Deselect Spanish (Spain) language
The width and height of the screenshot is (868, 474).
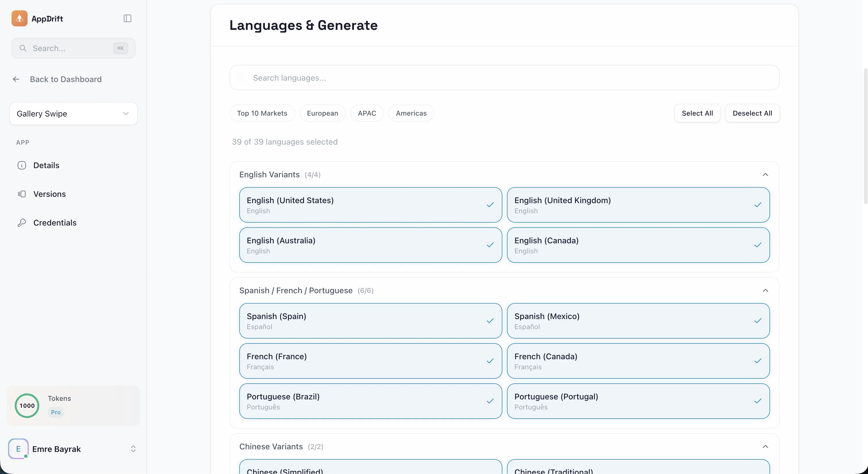pyautogui.click(x=370, y=321)
